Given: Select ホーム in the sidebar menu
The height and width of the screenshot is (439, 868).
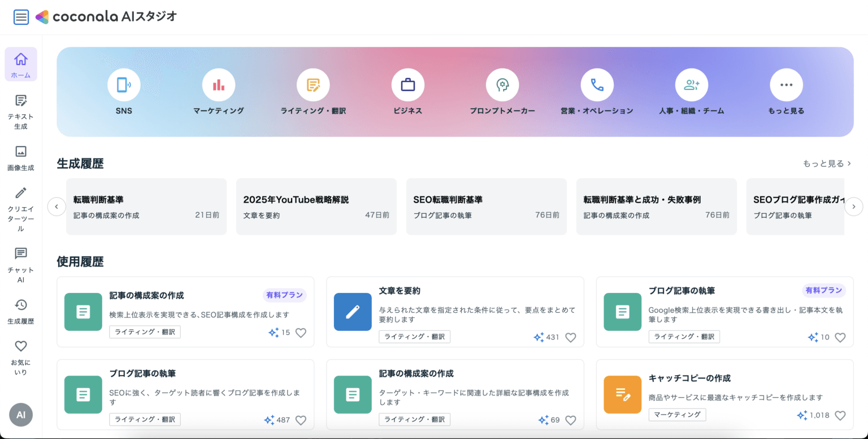Looking at the screenshot, I should point(21,64).
